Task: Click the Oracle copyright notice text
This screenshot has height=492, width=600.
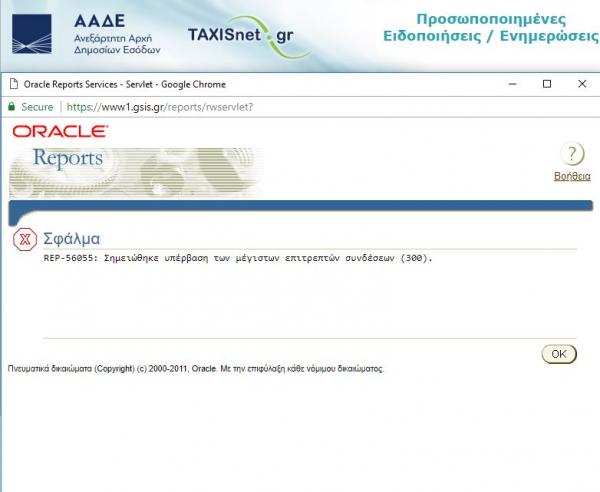Action: (x=195, y=368)
